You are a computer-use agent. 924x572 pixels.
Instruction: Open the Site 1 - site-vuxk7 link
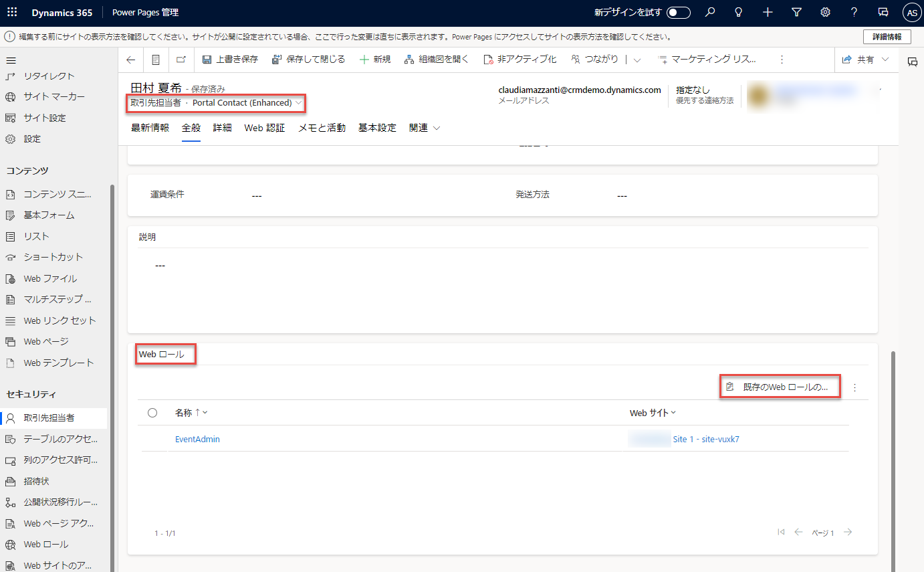706,440
